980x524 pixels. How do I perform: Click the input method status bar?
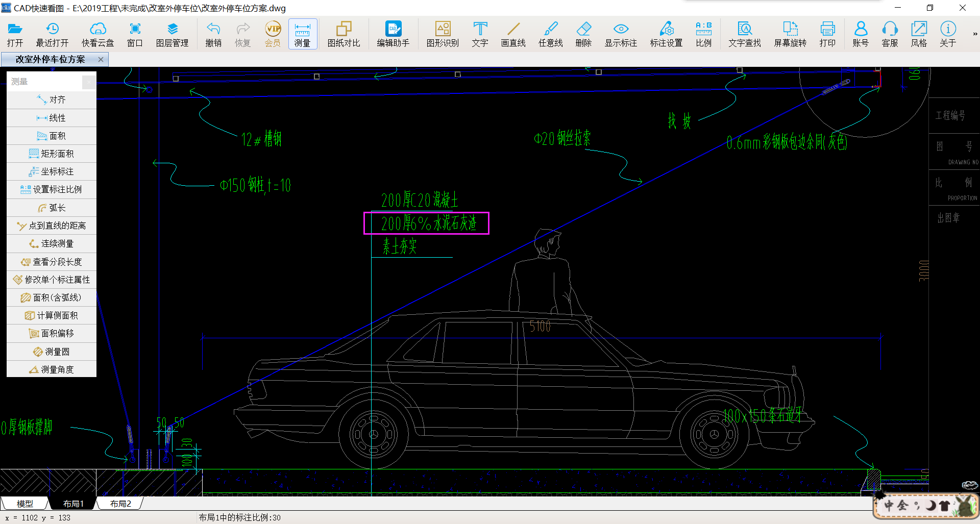point(925,505)
